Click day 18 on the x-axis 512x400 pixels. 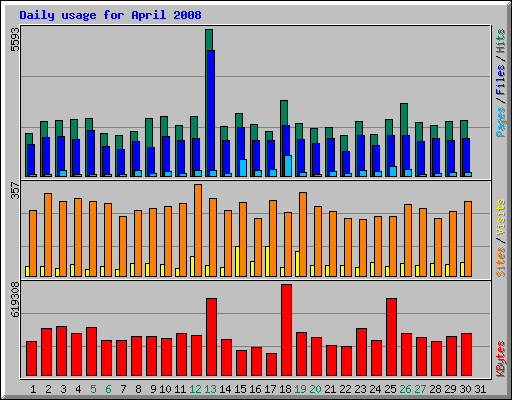pyautogui.click(x=285, y=389)
